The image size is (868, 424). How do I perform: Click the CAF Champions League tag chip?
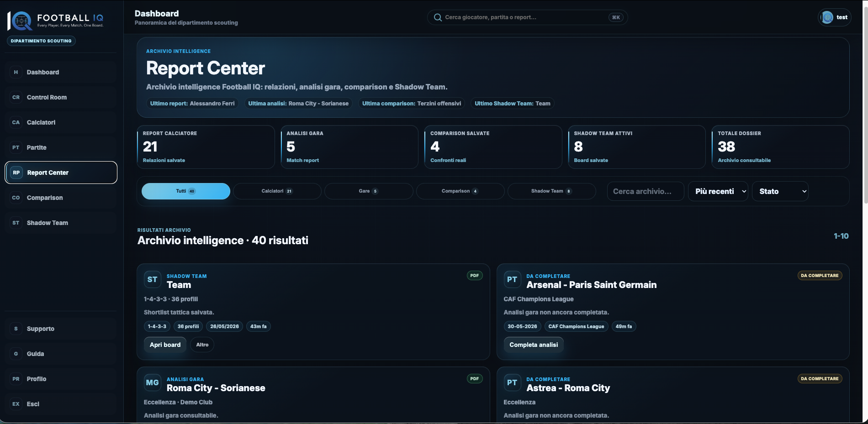pyautogui.click(x=576, y=326)
